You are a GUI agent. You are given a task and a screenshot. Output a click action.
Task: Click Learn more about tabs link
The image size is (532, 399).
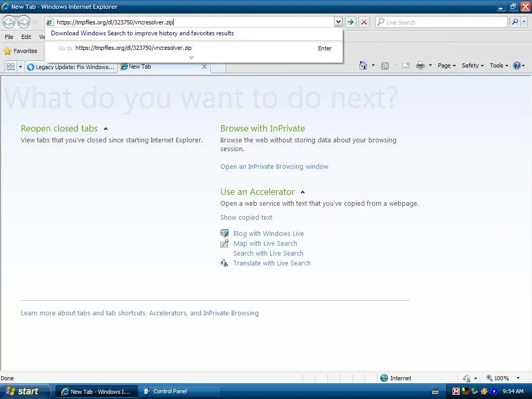click(x=139, y=313)
